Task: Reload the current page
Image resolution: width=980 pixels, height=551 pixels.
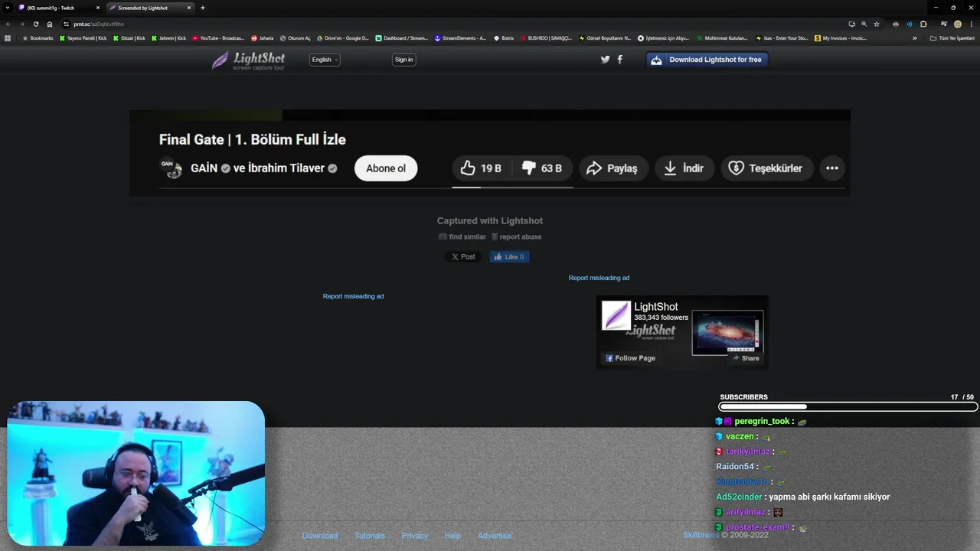Action: tap(36, 24)
